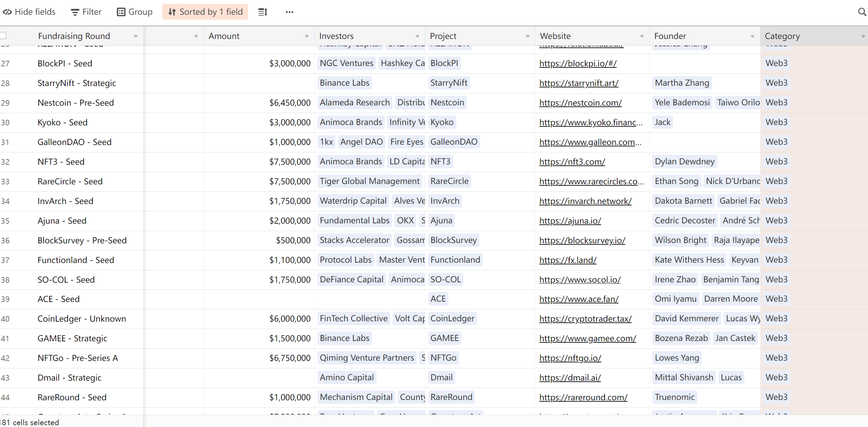Toggle the select-all checkbox in header

coord(3,35)
